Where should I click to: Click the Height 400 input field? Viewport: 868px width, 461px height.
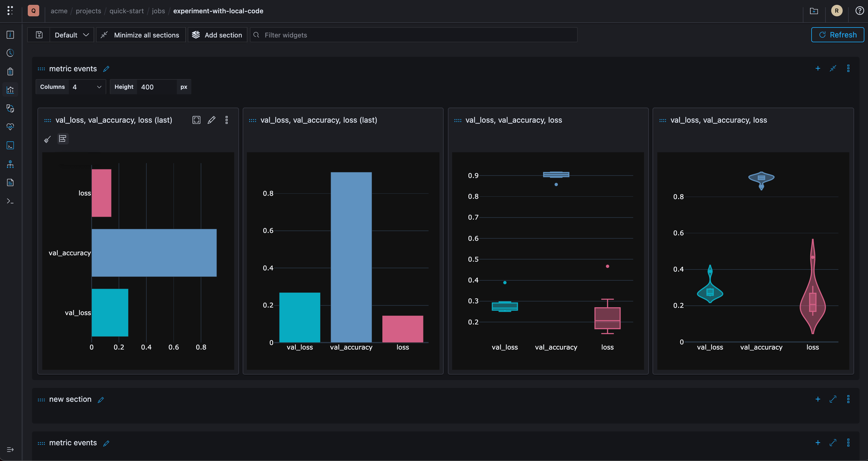tap(157, 87)
